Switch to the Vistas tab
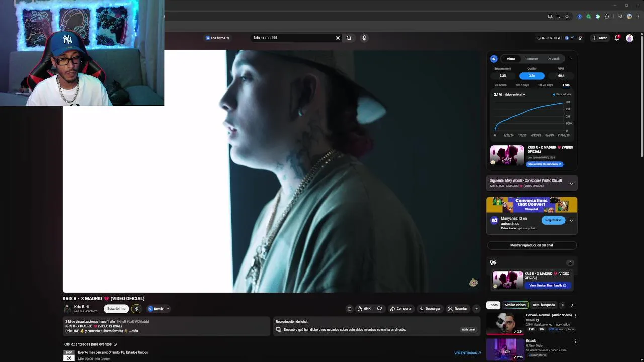Screen dimensions: 644x362 pyautogui.click(x=511, y=59)
